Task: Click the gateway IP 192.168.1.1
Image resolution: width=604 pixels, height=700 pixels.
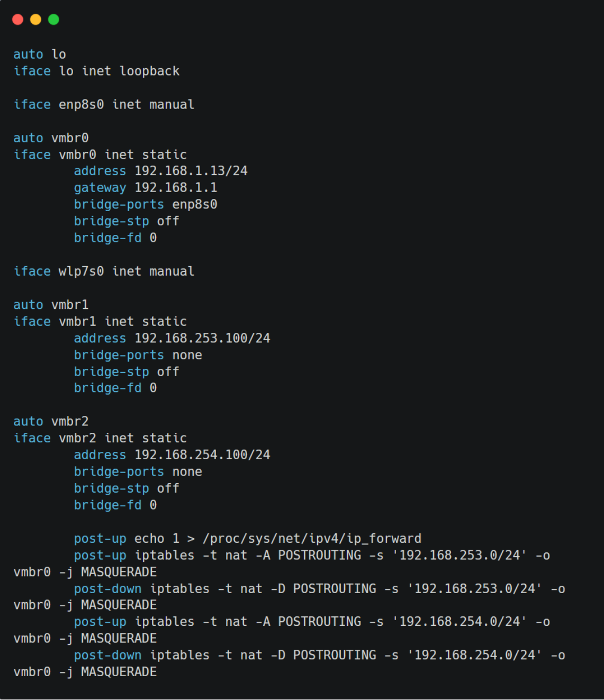Action: tap(176, 188)
